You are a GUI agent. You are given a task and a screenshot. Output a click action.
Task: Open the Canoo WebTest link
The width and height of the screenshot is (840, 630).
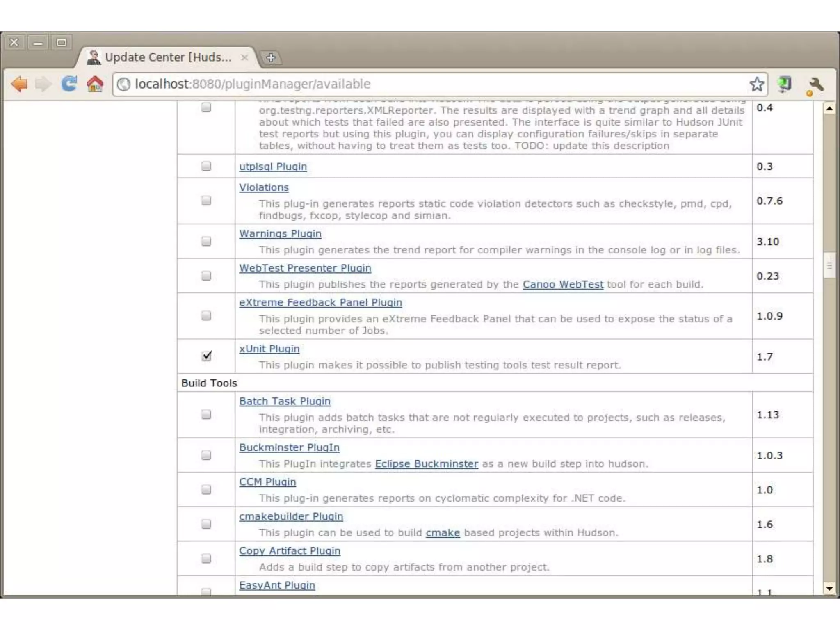click(x=563, y=284)
